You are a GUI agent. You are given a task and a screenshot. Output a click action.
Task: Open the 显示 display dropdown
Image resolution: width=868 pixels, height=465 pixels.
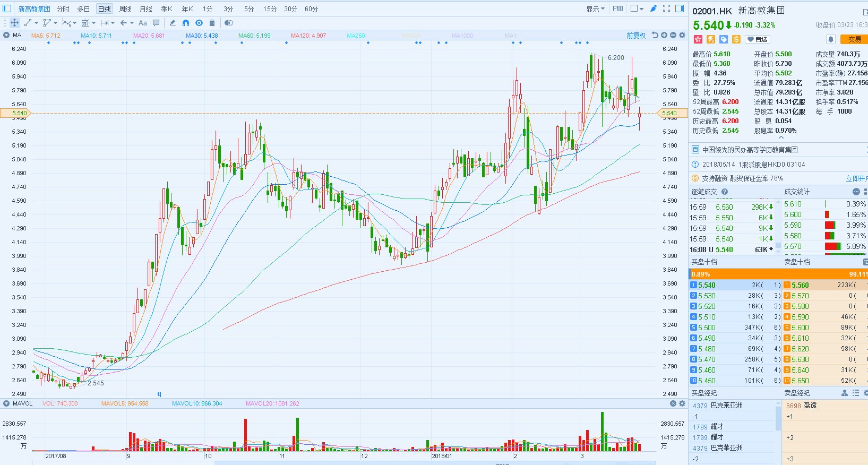tap(595, 9)
